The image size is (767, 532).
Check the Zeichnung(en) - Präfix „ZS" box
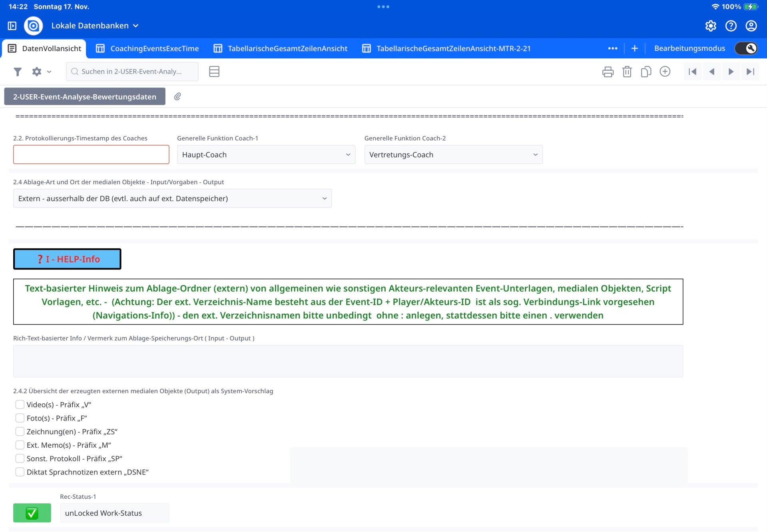point(20,432)
